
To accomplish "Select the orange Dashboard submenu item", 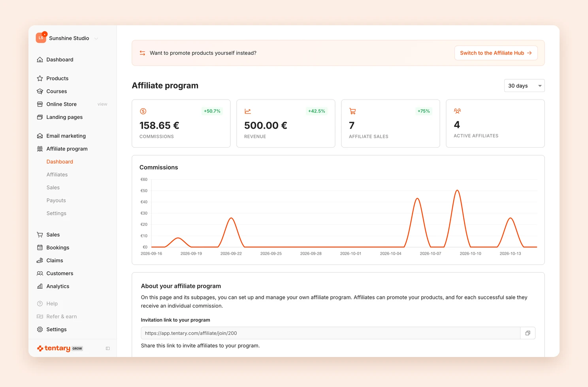I will pos(60,162).
